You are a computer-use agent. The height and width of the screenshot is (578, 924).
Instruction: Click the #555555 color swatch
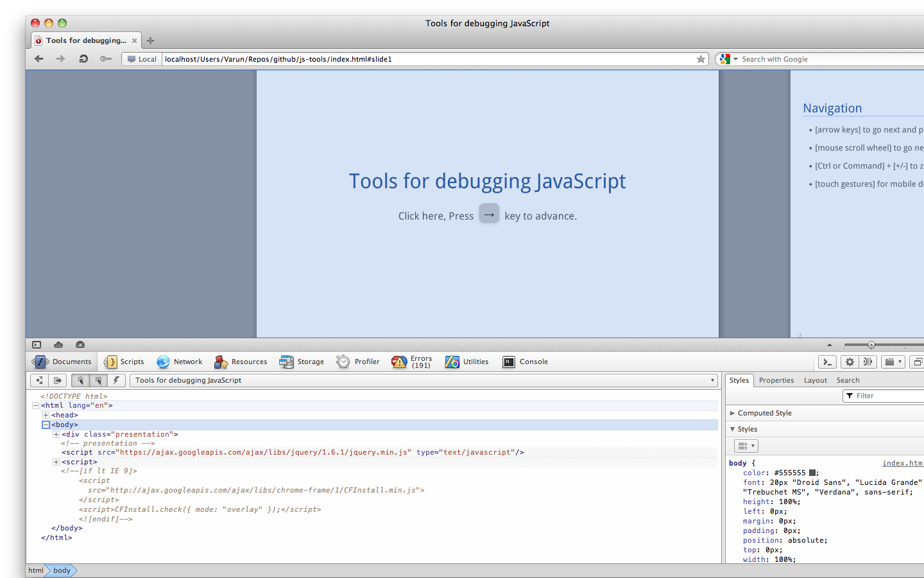[812, 473]
